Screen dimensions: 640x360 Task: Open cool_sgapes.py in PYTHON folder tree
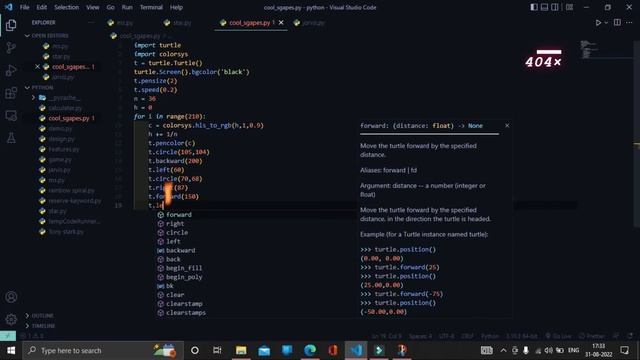point(69,118)
